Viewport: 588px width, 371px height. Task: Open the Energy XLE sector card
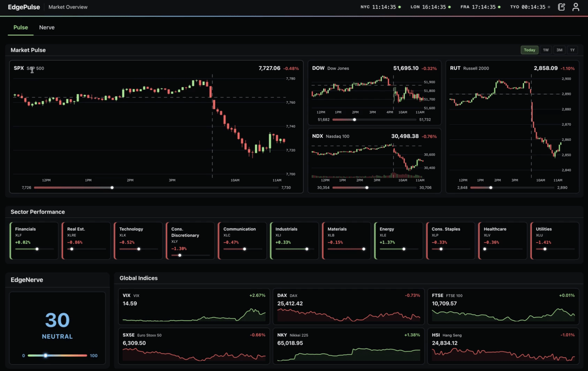pyautogui.click(x=398, y=241)
